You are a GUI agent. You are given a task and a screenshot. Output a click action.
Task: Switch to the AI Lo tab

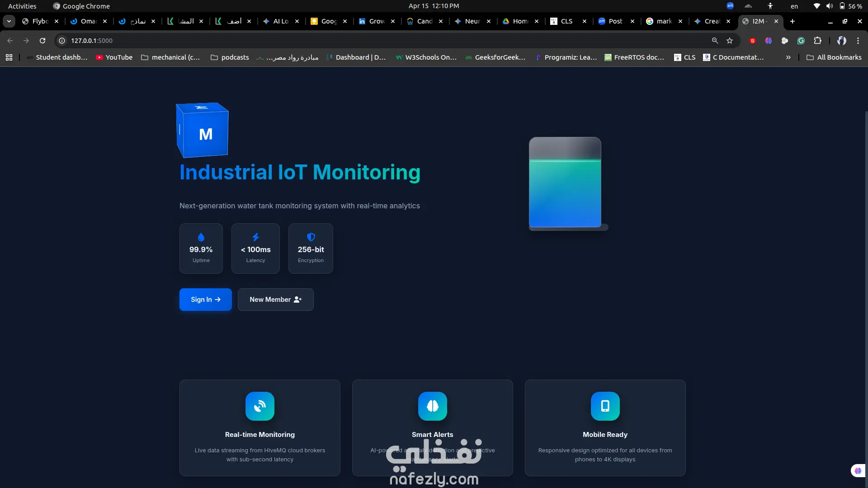pyautogui.click(x=280, y=21)
